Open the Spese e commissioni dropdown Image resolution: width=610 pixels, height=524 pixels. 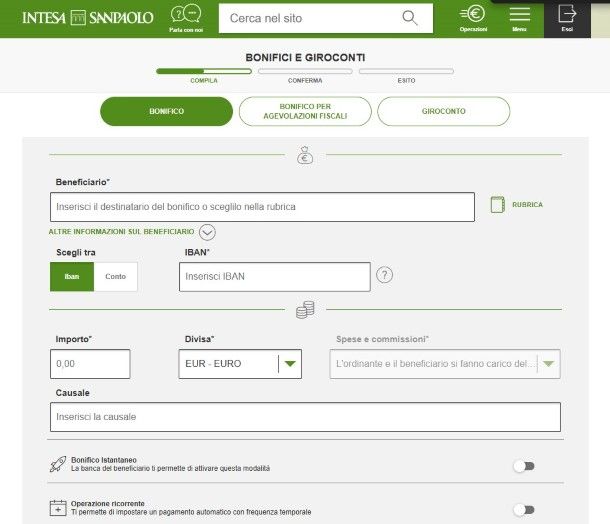click(445, 364)
